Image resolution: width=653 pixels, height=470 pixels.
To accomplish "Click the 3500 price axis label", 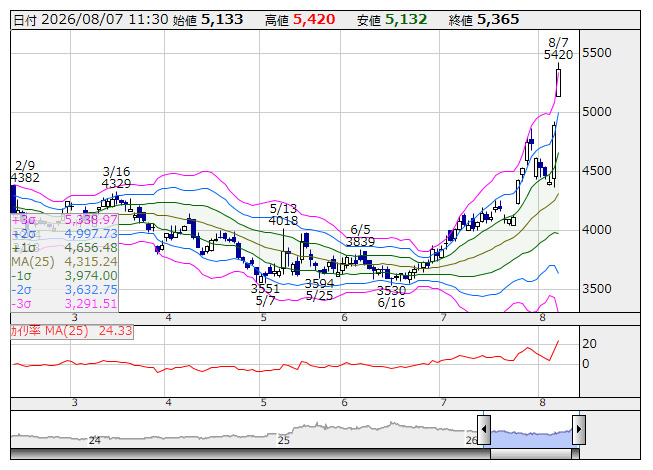I will (x=597, y=289).
